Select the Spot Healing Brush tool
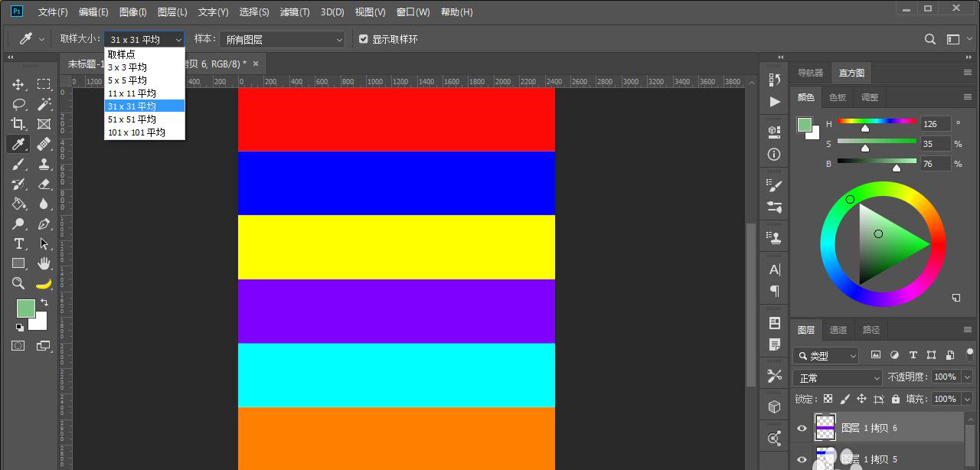 coord(44,144)
